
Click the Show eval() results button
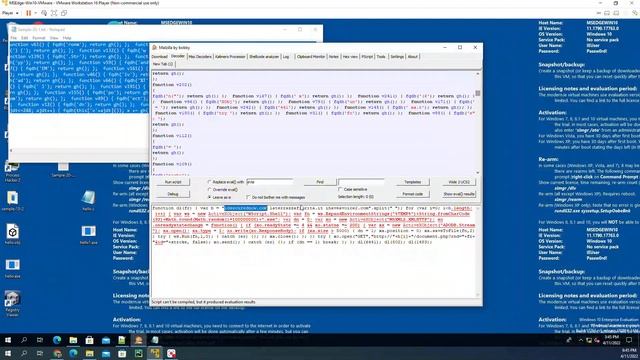[459, 194]
